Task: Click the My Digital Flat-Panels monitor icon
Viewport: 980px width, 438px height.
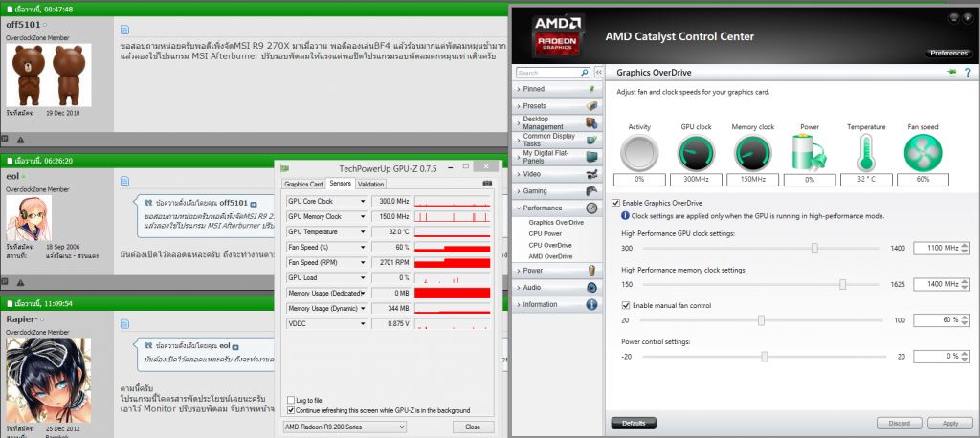Action: (x=591, y=157)
